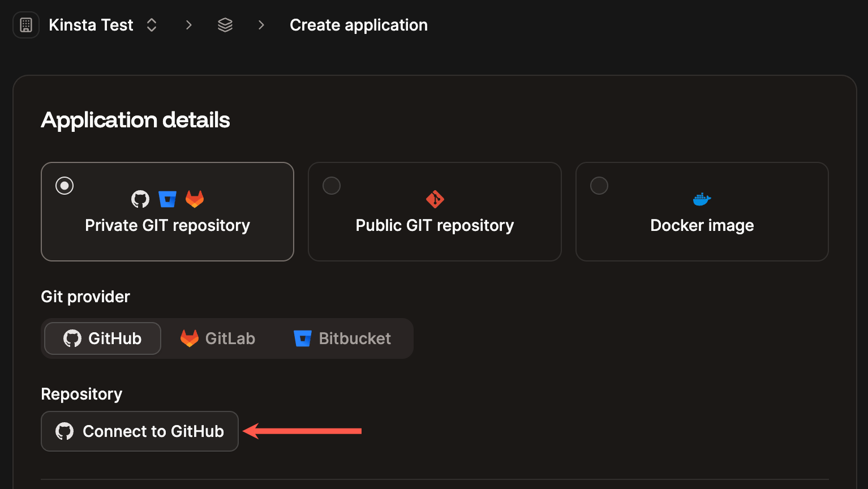Select the Docker image radio button
The height and width of the screenshot is (489, 868).
[599, 185]
